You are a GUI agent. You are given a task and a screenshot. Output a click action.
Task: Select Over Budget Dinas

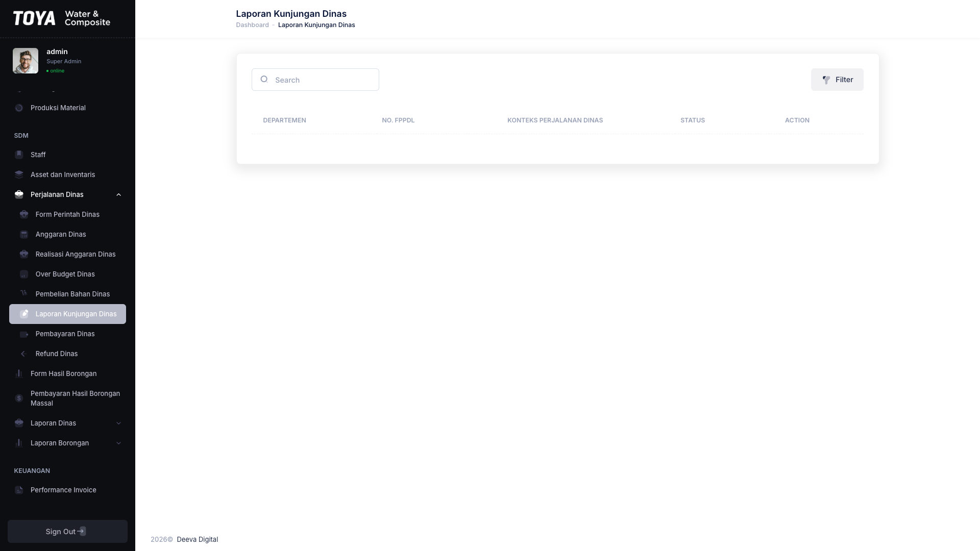(67, 274)
